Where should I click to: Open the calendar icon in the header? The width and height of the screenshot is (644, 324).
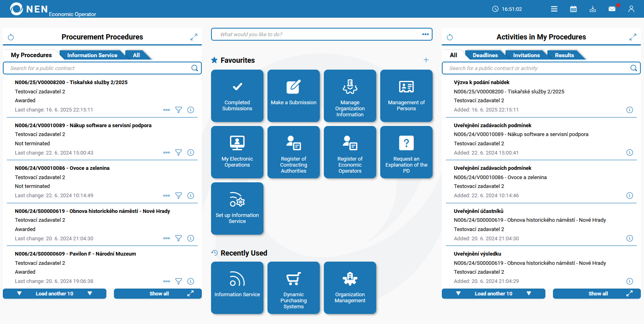(x=574, y=9)
